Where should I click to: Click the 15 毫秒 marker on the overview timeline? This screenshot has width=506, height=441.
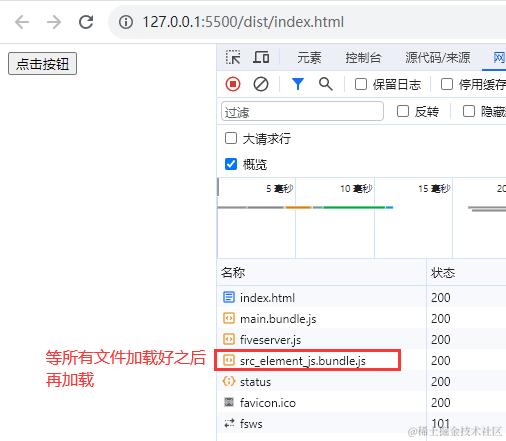[x=434, y=189]
